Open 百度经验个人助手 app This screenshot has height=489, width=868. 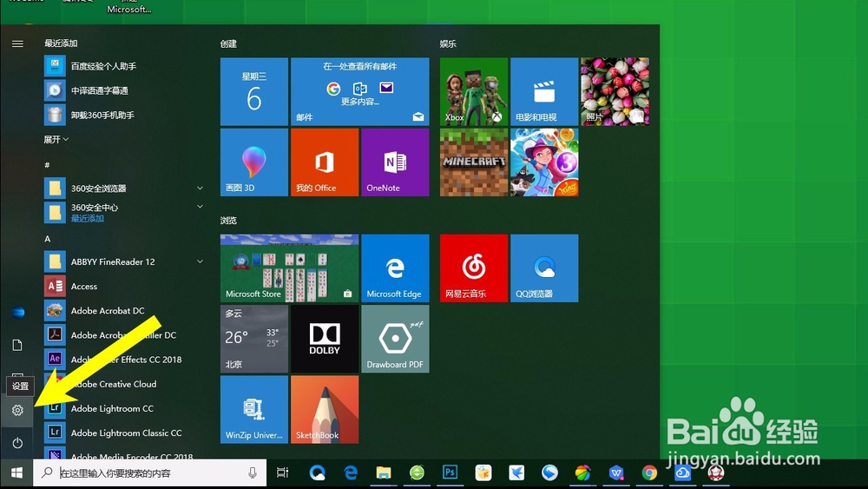tap(124, 67)
